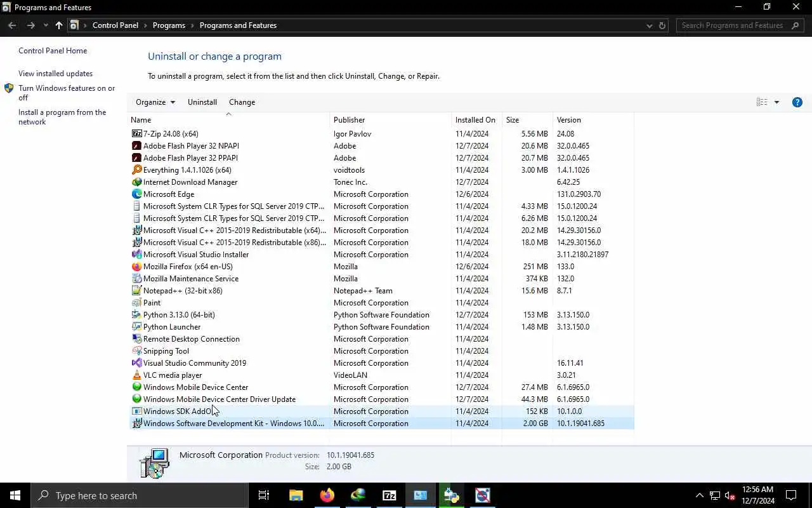Open Control Panel Home link
Screen dimensions: 812x508
(x=53, y=51)
